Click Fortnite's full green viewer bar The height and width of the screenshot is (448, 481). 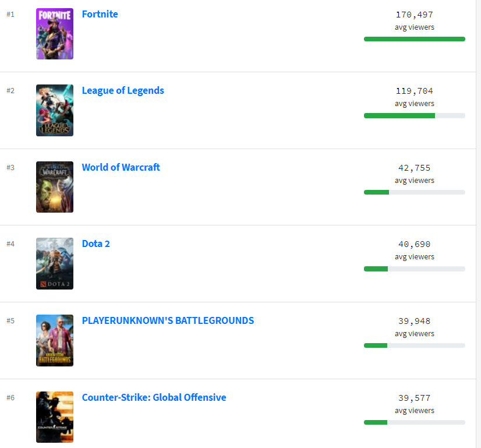(x=414, y=39)
